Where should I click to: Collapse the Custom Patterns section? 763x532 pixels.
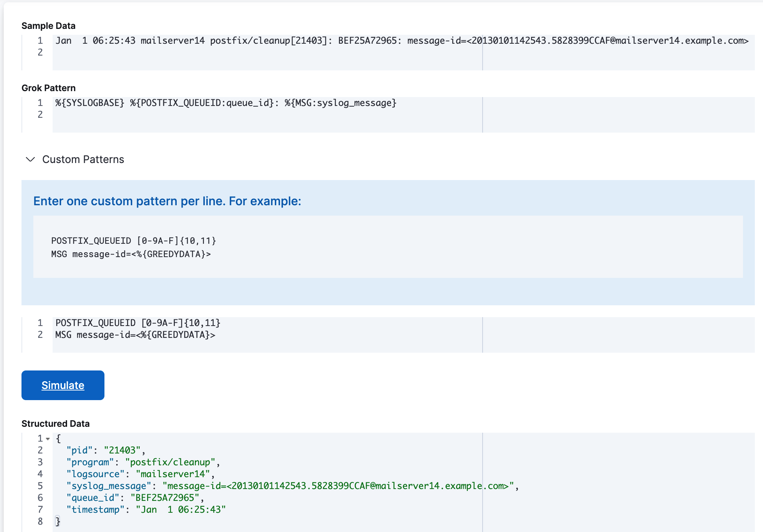(30, 159)
